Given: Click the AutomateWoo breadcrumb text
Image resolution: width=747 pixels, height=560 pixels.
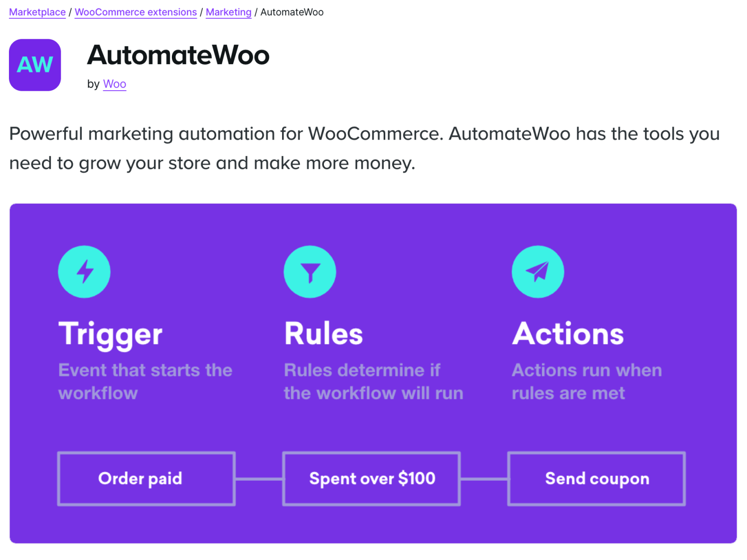Looking at the screenshot, I should (x=292, y=12).
